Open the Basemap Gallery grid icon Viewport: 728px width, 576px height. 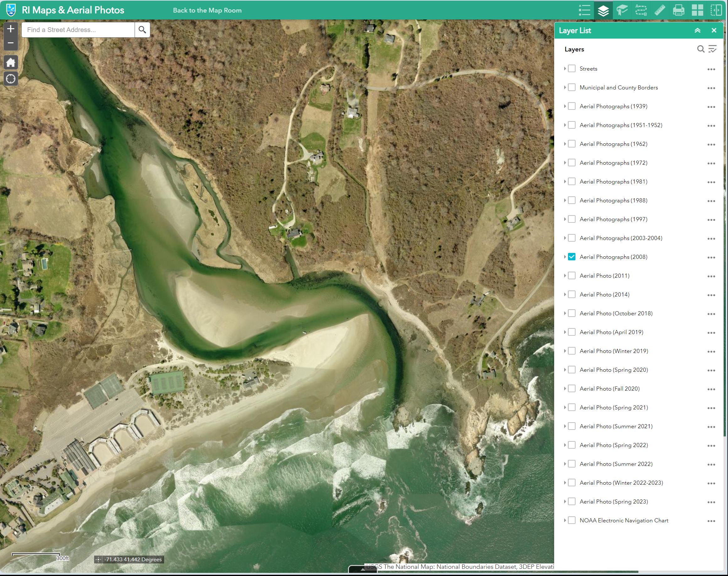pyautogui.click(x=697, y=10)
